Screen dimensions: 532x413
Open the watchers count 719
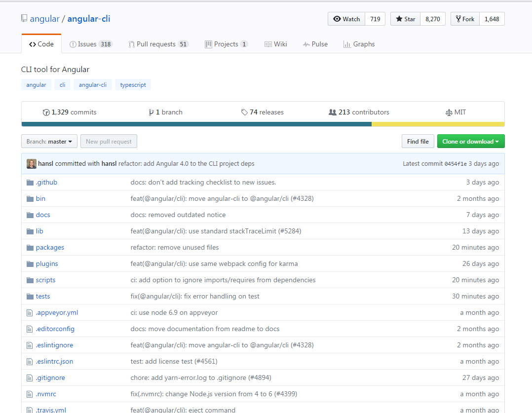pos(375,19)
